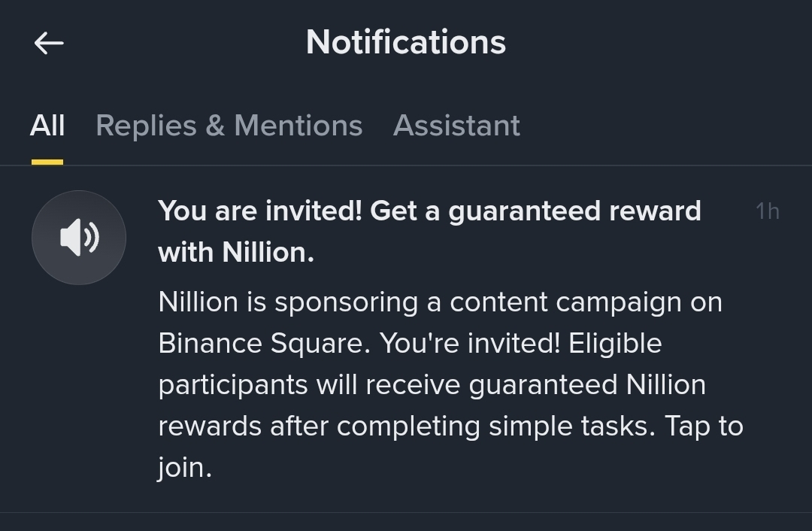Tap 'with Nillion.' in the bold headline
812x531 pixels.
[236, 253]
